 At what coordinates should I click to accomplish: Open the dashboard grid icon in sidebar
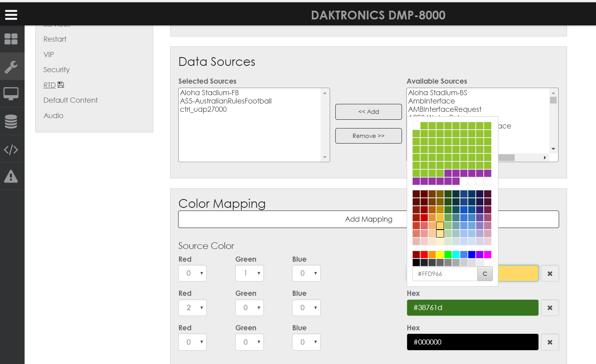tap(11, 39)
